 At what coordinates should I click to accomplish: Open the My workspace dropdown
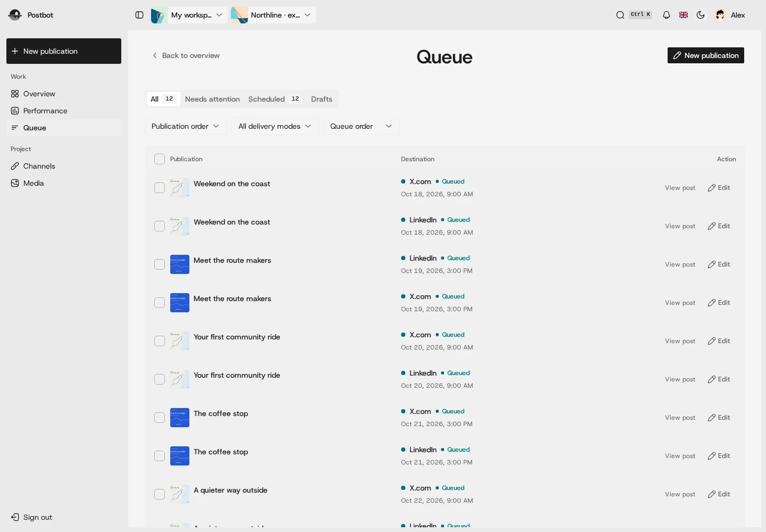click(189, 15)
